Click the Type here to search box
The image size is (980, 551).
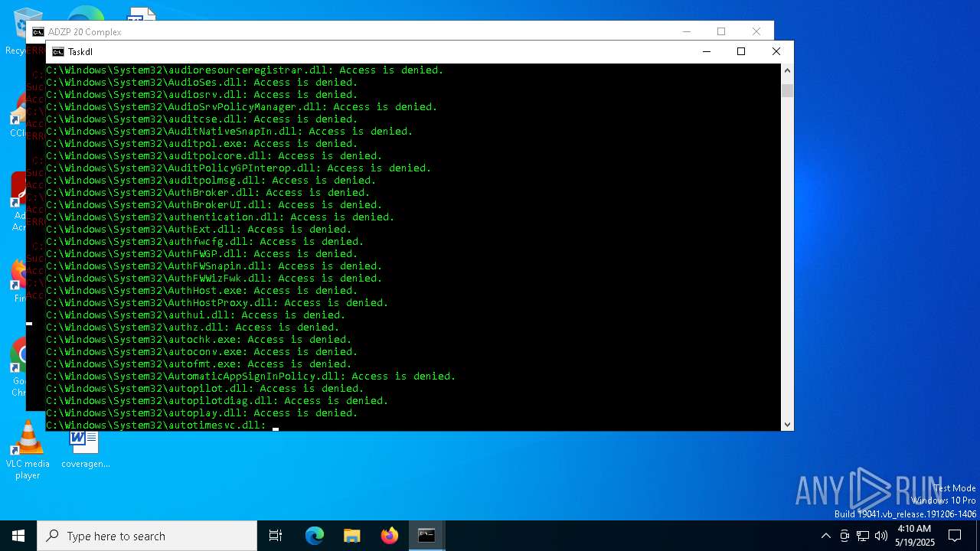(x=147, y=536)
